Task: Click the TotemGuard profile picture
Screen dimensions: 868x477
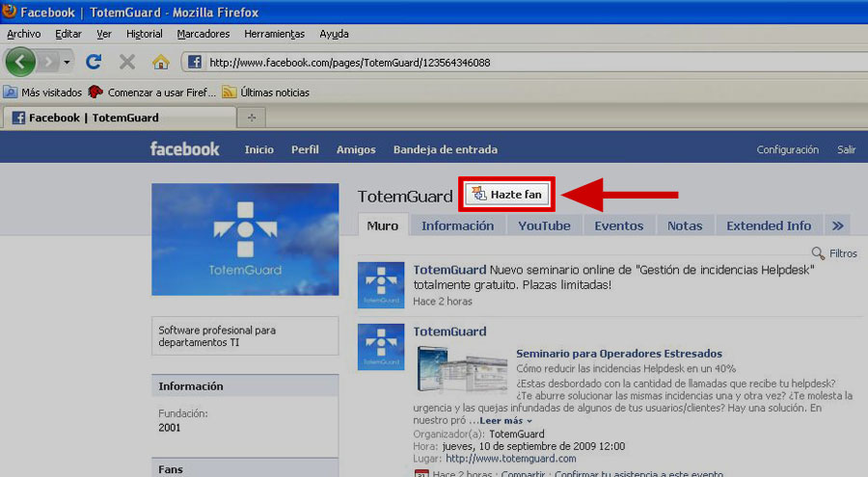Action: 245,239
